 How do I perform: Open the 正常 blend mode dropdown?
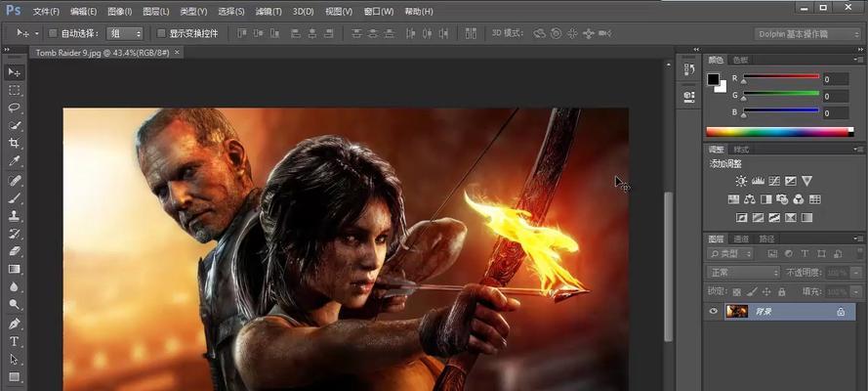point(743,273)
